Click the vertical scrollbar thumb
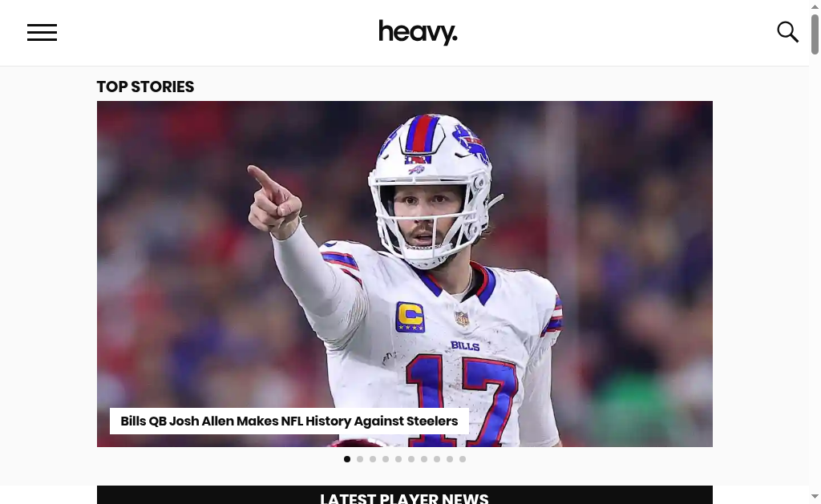 815,34
